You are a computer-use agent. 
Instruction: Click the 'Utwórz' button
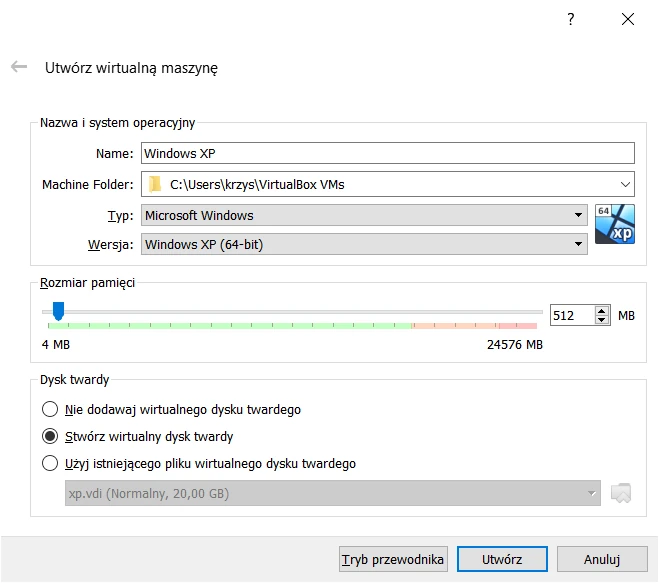[502, 559]
